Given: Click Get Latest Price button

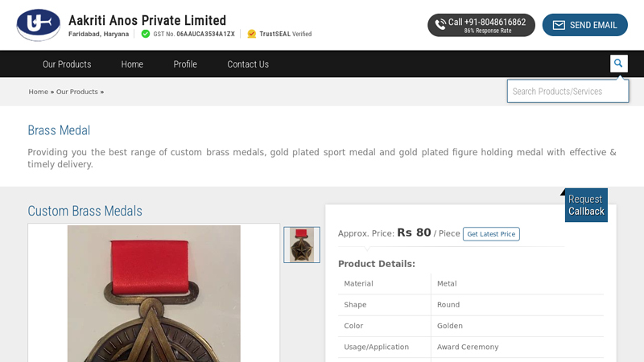Looking at the screenshot, I should pyautogui.click(x=491, y=234).
